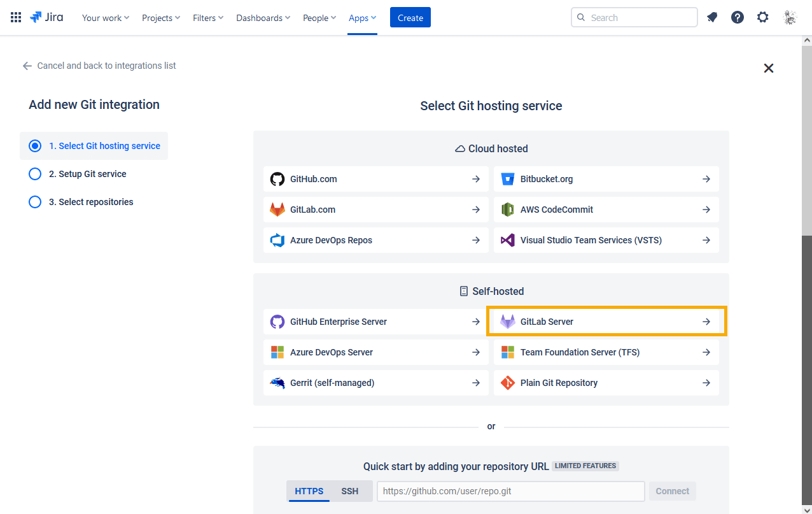Screen dimensions: 812x514
Task: Switch protocol toggle to SSH
Action: pyautogui.click(x=350, y=491)
